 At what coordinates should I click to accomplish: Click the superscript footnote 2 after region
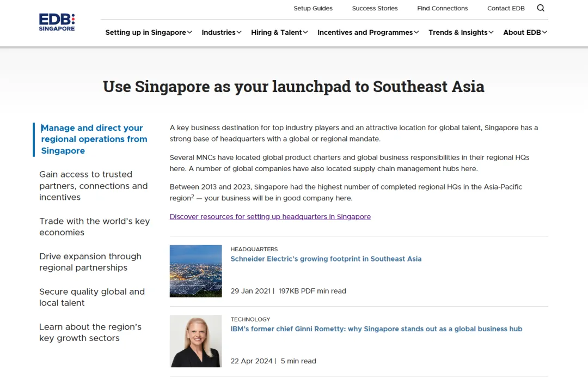point(193,196)
